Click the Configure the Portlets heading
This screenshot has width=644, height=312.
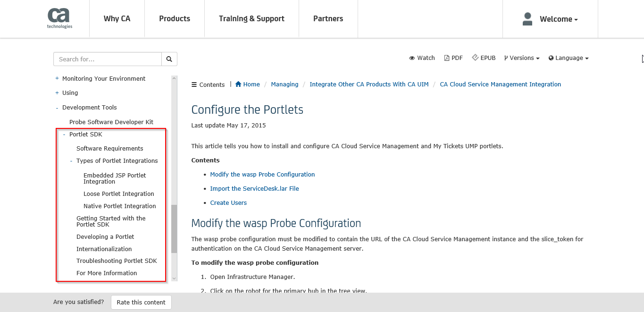247,110
